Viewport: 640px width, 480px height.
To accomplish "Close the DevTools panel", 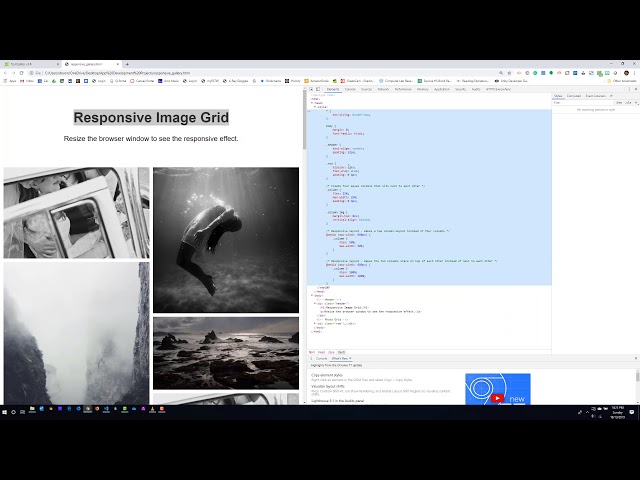I will [636, 89].
